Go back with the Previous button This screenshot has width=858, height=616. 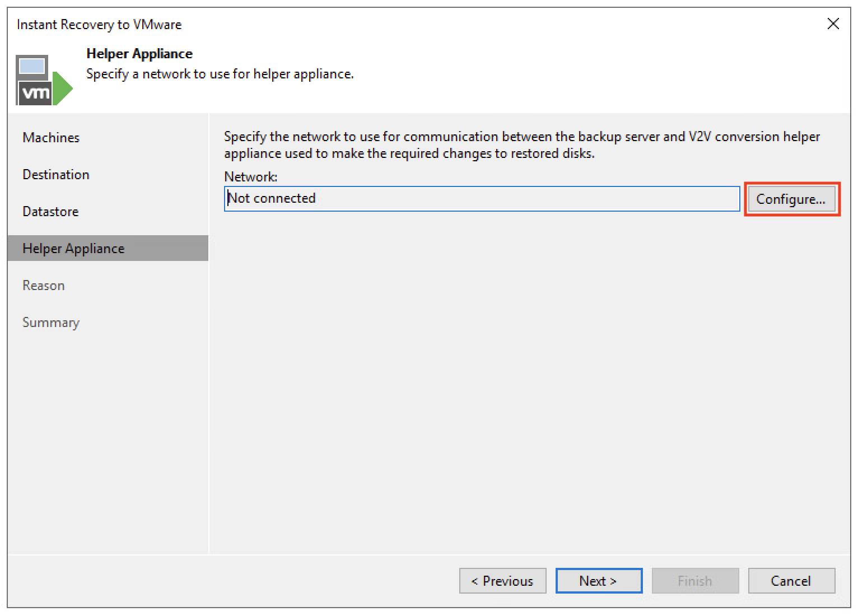[x=502, y=581]
